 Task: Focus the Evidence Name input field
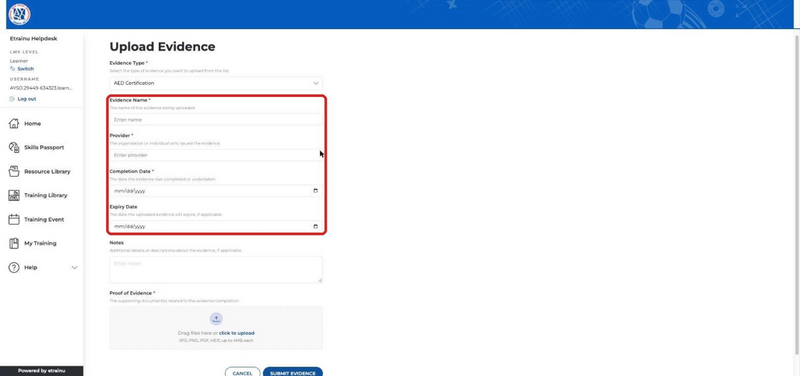pos(216,120)
